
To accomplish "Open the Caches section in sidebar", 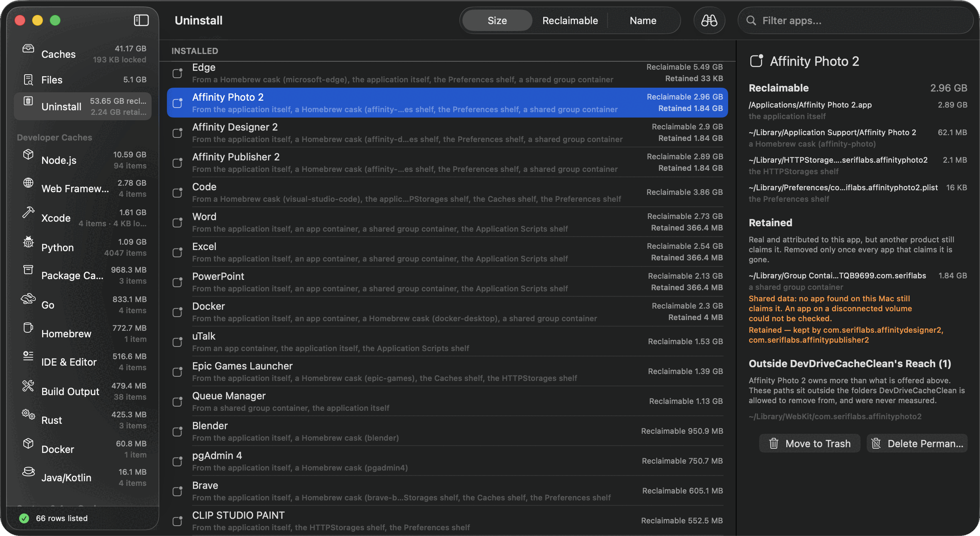I will coord(83,54).
